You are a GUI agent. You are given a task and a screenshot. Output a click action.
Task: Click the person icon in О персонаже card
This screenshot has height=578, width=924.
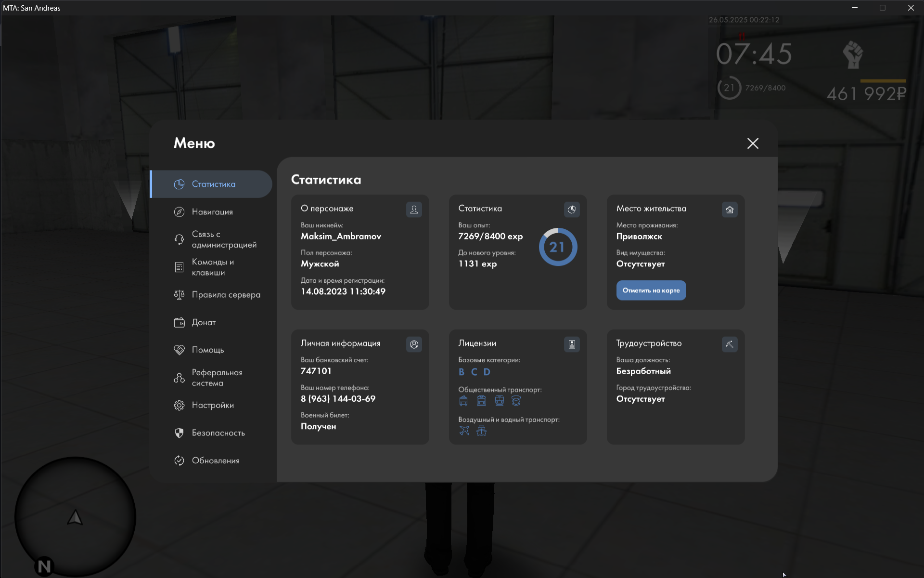point(414,210)
